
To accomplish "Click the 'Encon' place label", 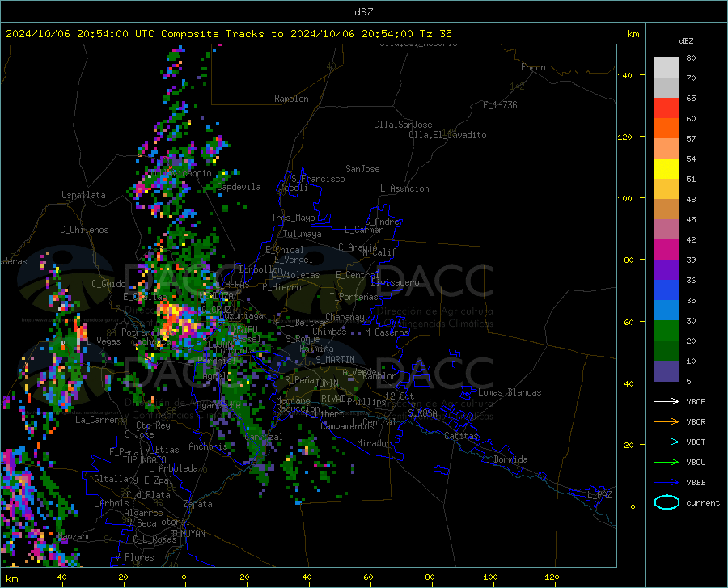I will [533, 67].
